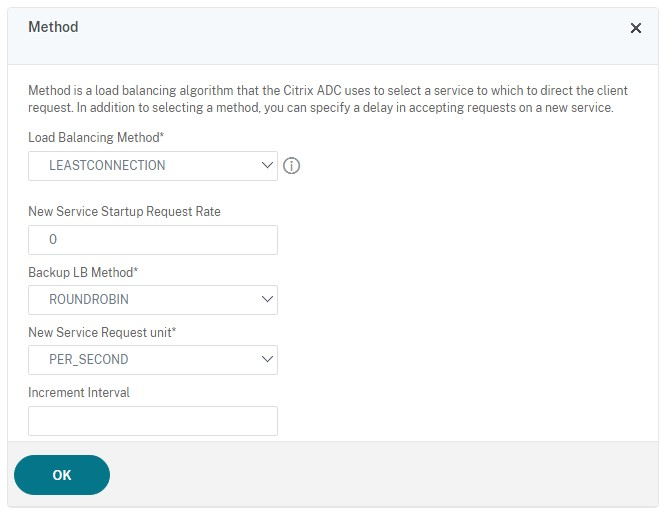The height and width of the screenshot is (513, 669).
Task: Expand the New Service Request unit dropdown
Action: (x=153, y=360)
